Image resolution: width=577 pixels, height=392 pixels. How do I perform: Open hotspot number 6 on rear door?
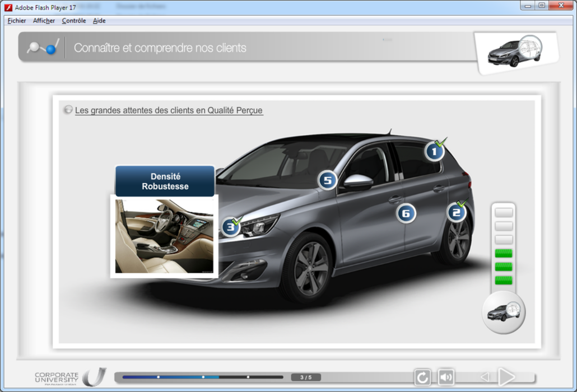tap(406, 213)
